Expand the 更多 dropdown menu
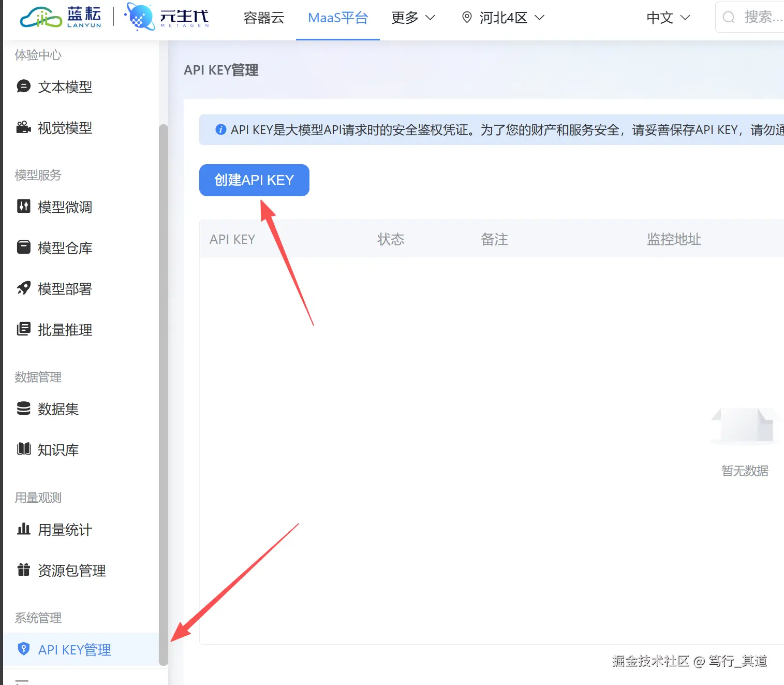 (412, 18)
